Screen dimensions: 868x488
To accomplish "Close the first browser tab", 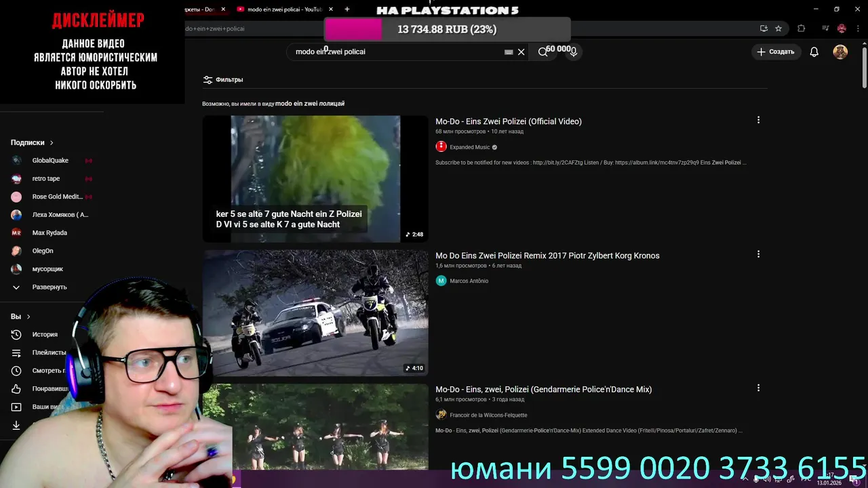I will [x=224, y=9].
